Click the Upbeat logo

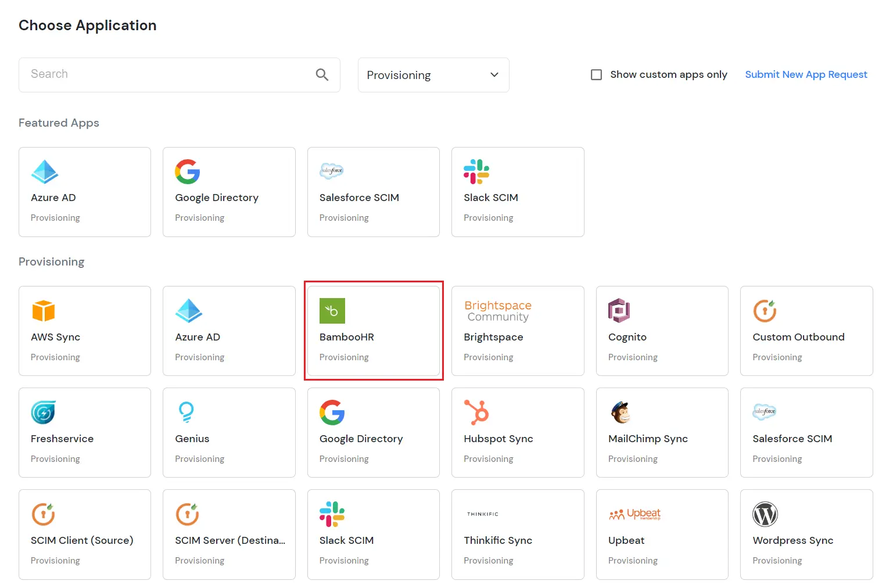point(634,514)
